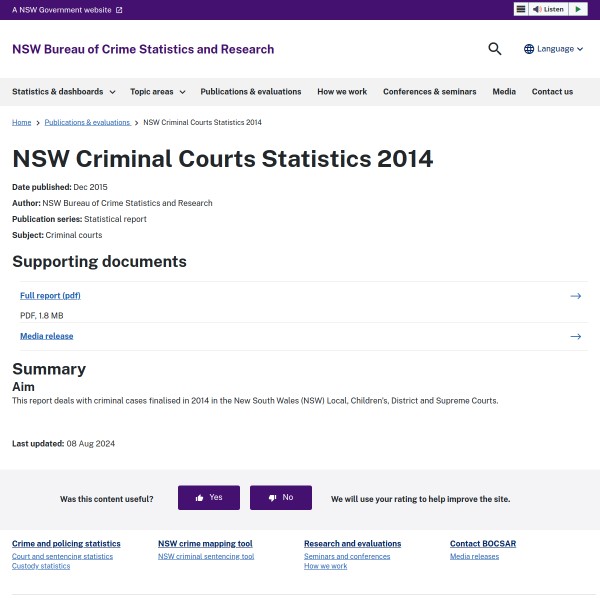Click the Listen speaker button
This screenshot has width=600, height=600.
click(548, 9)
